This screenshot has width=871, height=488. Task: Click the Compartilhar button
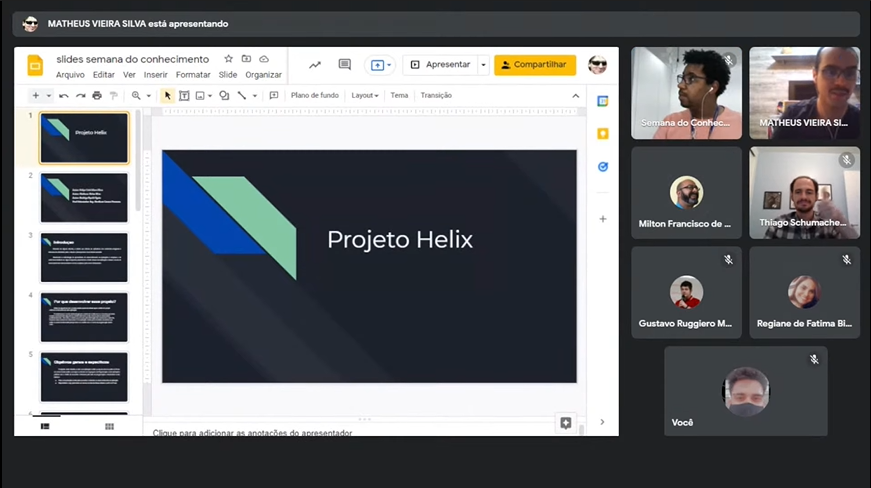(535, 65)
